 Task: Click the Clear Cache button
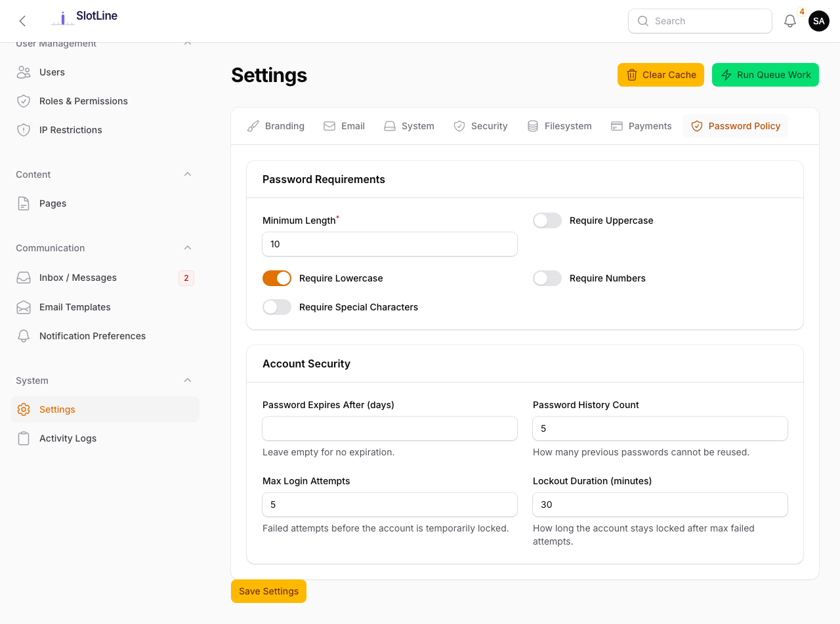pos(661,75)
